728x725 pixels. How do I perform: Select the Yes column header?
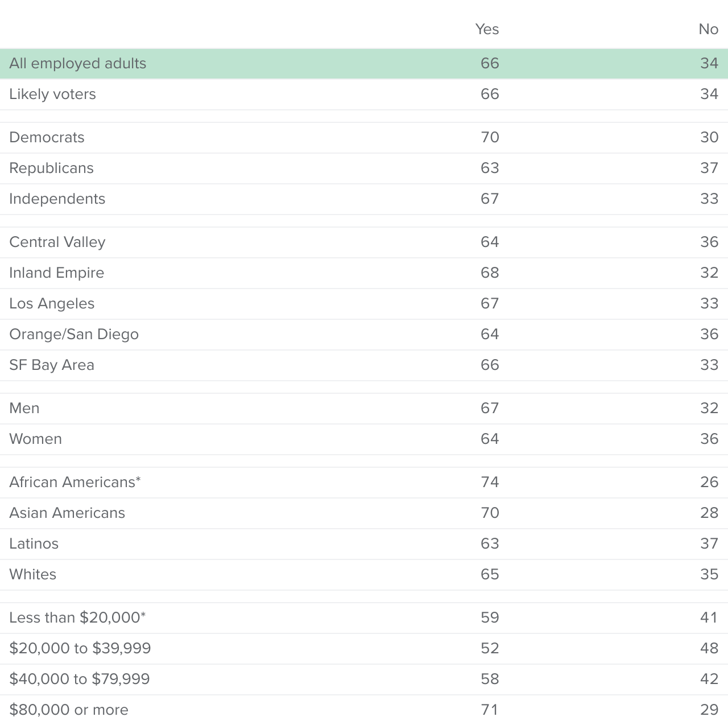click(x=487, y=29)
